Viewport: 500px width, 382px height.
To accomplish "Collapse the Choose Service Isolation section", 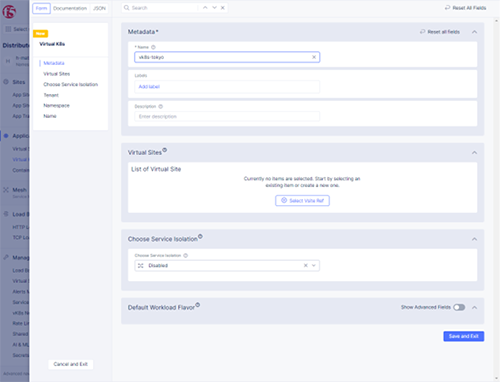I will (474, 239).
